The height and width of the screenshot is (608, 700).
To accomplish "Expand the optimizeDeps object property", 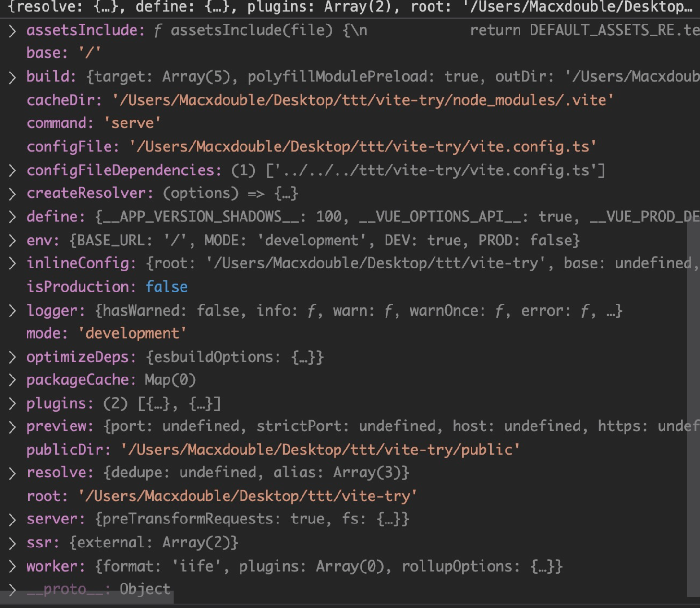I will (x=12, y=357).
